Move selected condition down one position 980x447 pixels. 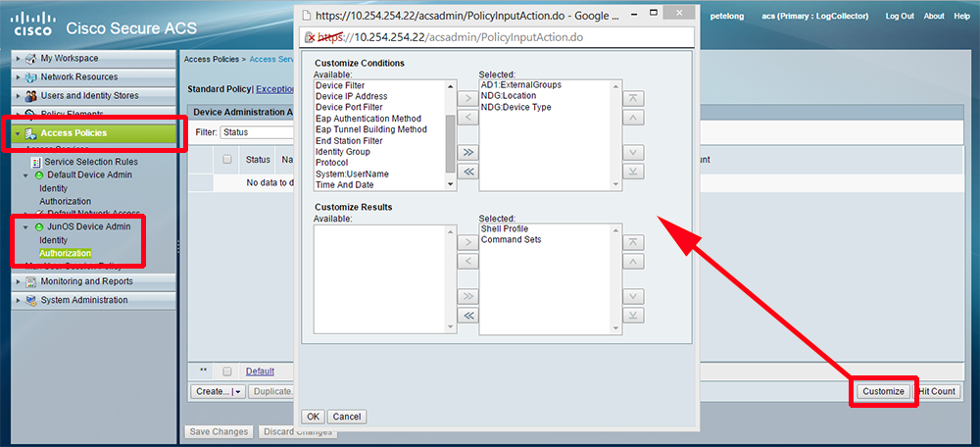[x=633, y=152]
